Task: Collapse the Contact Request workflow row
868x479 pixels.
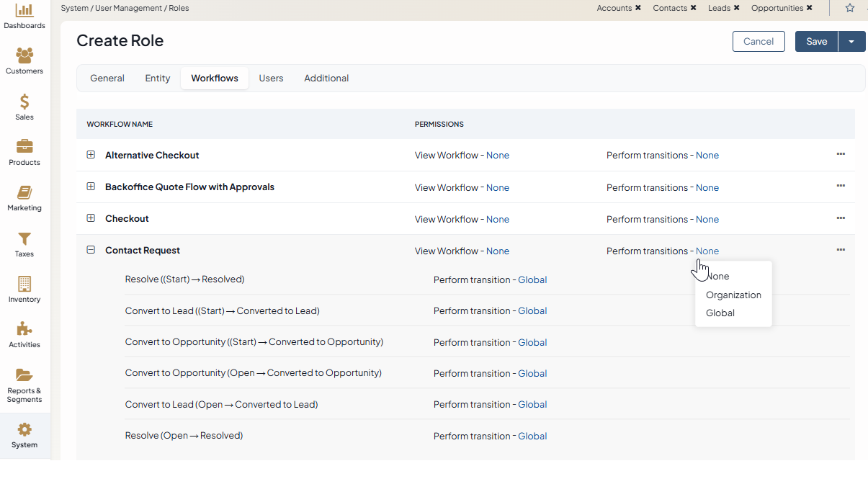Action: [x=91, y=250]
